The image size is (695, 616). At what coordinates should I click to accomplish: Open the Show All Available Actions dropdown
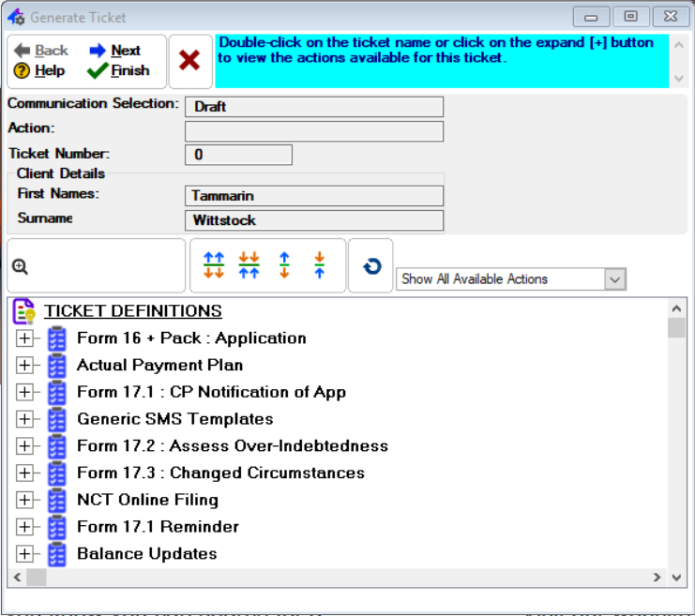pyautogui.click(x=614, y=278)
